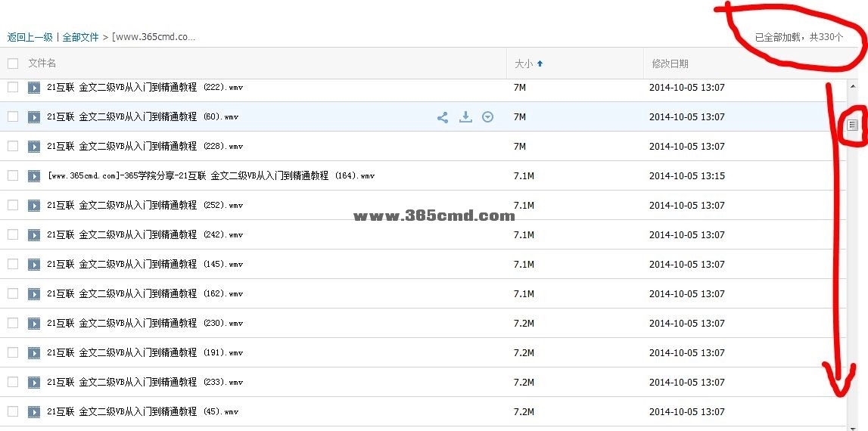868x431 pixels.
Task: Sort by 修改日期 column header
Action: point(670,64)
